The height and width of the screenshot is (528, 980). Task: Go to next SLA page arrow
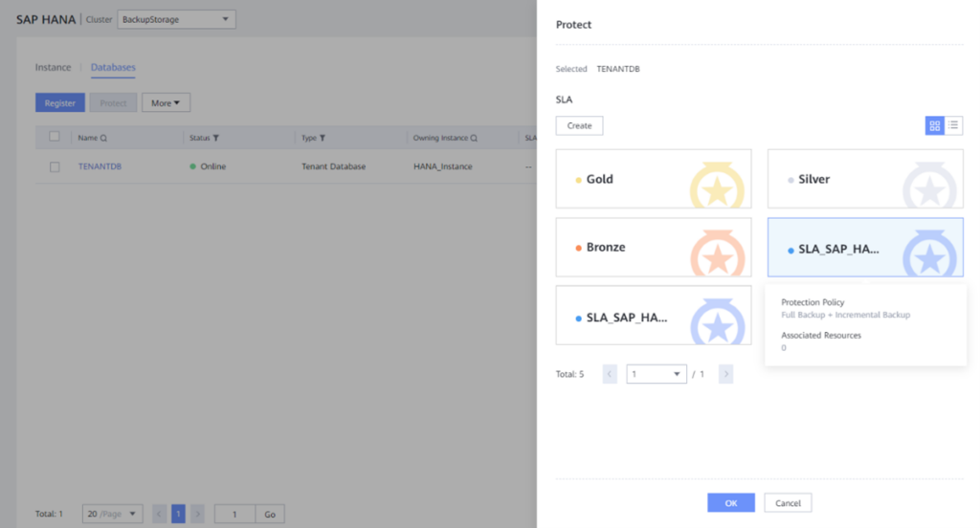click(x=725, y=374)
